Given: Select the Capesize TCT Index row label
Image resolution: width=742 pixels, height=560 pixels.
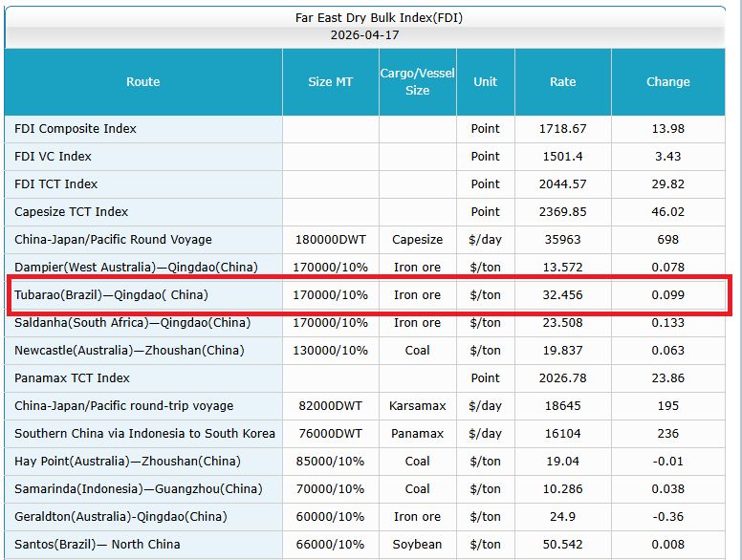Looking at the screenshot, I should pyautogui.click(x=72, y=212).
